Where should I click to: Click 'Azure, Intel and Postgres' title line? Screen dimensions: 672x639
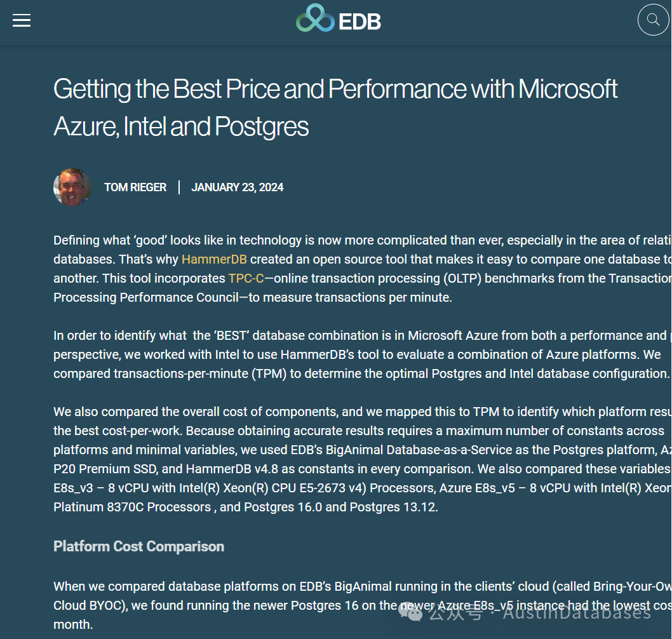click(x=181, y=126)
